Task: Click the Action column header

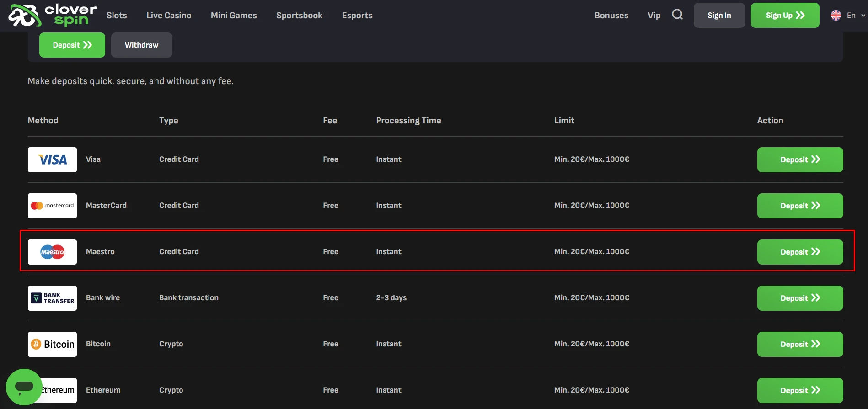Action: pyautogui.click(x=770, y=120)
